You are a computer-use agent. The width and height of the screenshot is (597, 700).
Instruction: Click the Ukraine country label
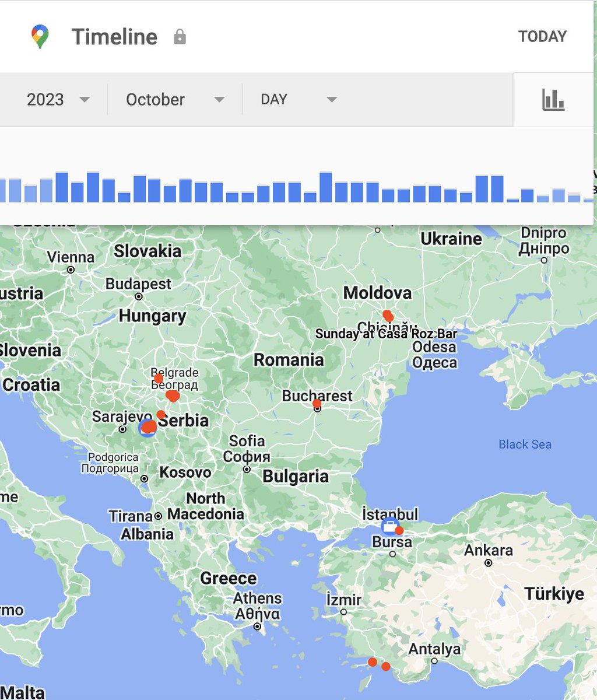[x=451, y=239]
